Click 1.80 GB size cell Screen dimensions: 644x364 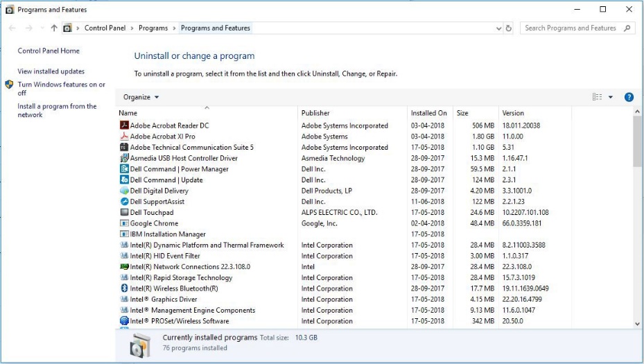click(483, 136)
